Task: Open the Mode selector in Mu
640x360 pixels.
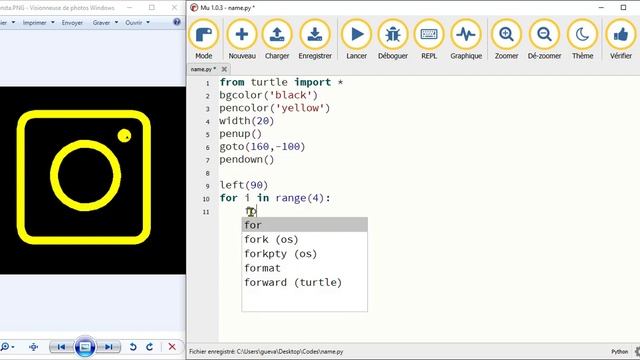Action: pos(204,40)
